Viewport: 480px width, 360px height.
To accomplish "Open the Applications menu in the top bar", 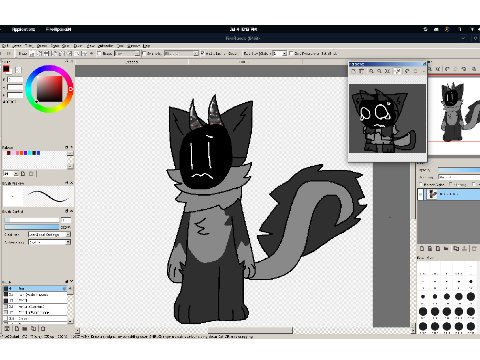I will 23,29.
